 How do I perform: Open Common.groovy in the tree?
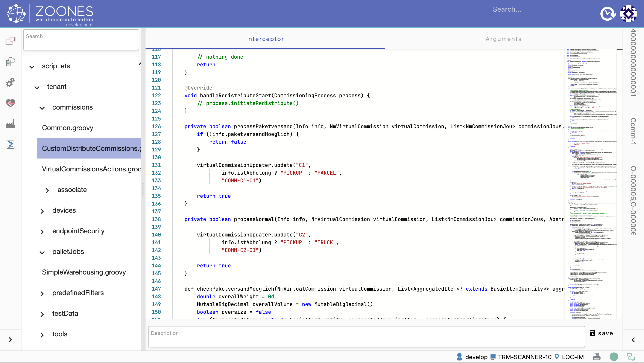coord(67,128)
